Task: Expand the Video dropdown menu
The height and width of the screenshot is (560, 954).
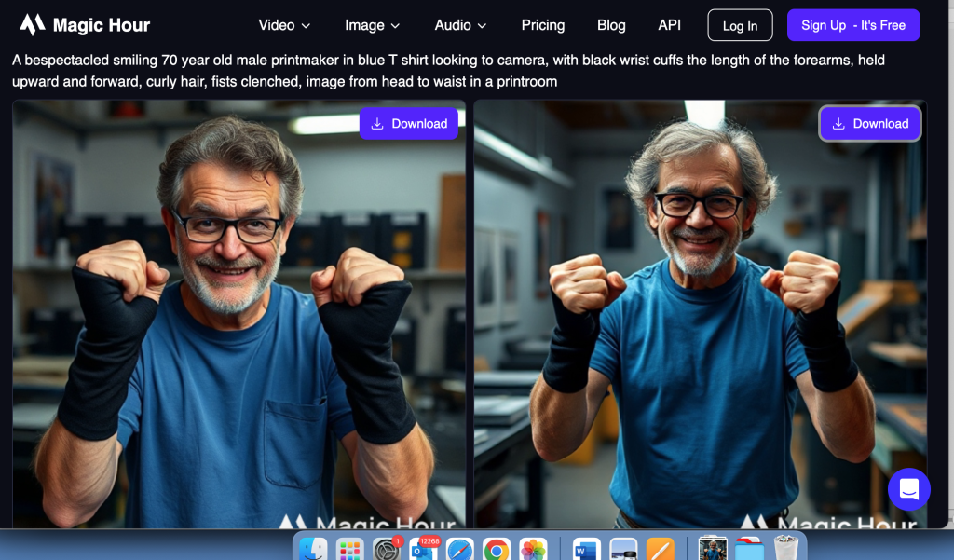Action: tap(284, 25)
